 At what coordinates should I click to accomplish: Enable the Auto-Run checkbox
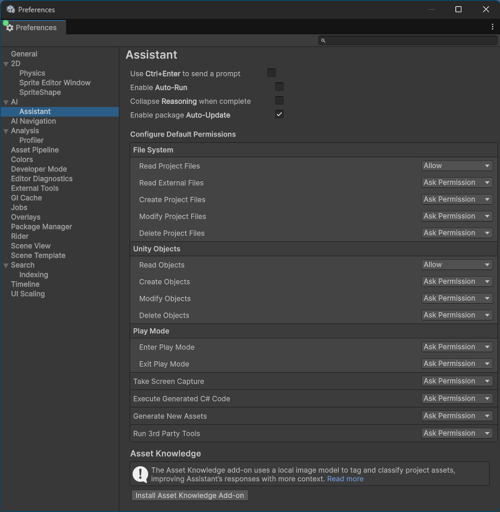pos(279,87)
